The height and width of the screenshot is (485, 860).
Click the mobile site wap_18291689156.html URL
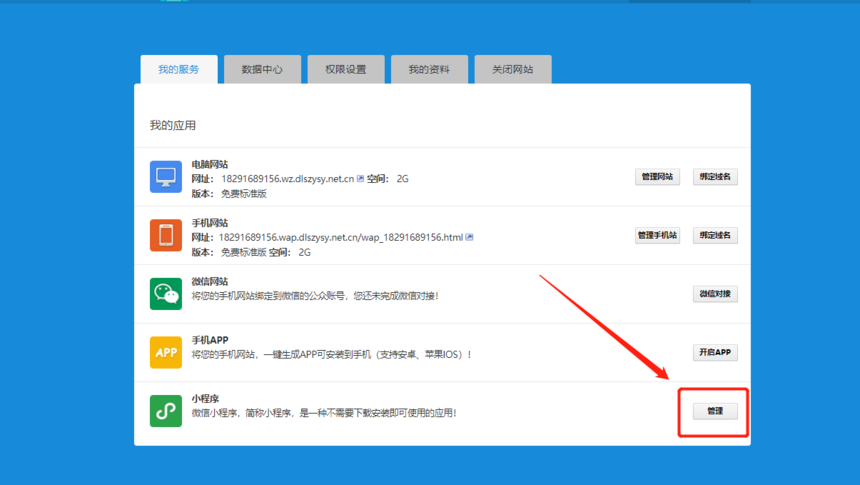(341, 238)
